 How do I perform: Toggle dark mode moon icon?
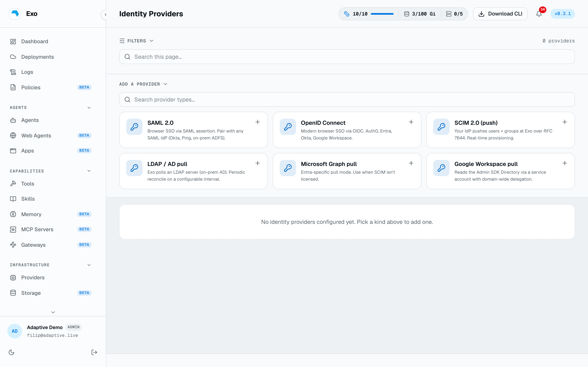pyautogui.click(x=11, y=352)
